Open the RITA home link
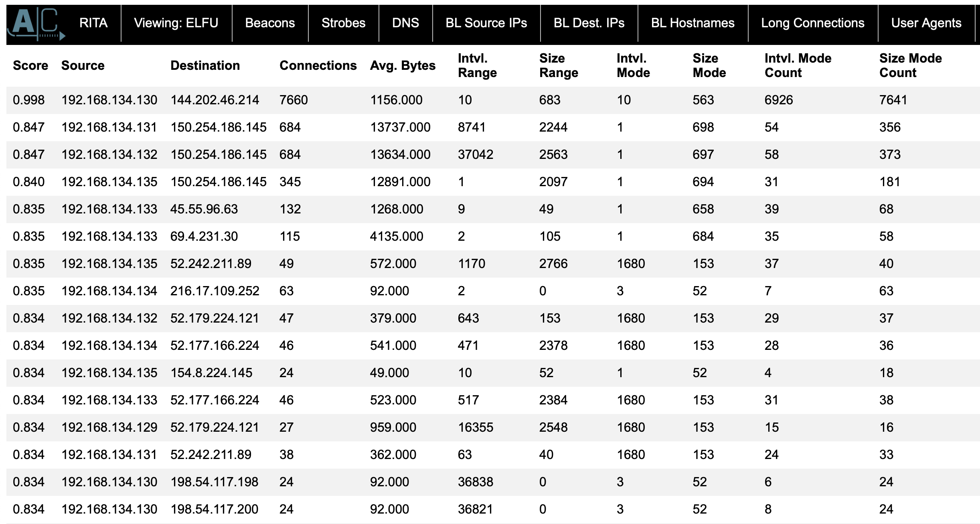Screen dimensions: 980x524 tap(93, 23)
